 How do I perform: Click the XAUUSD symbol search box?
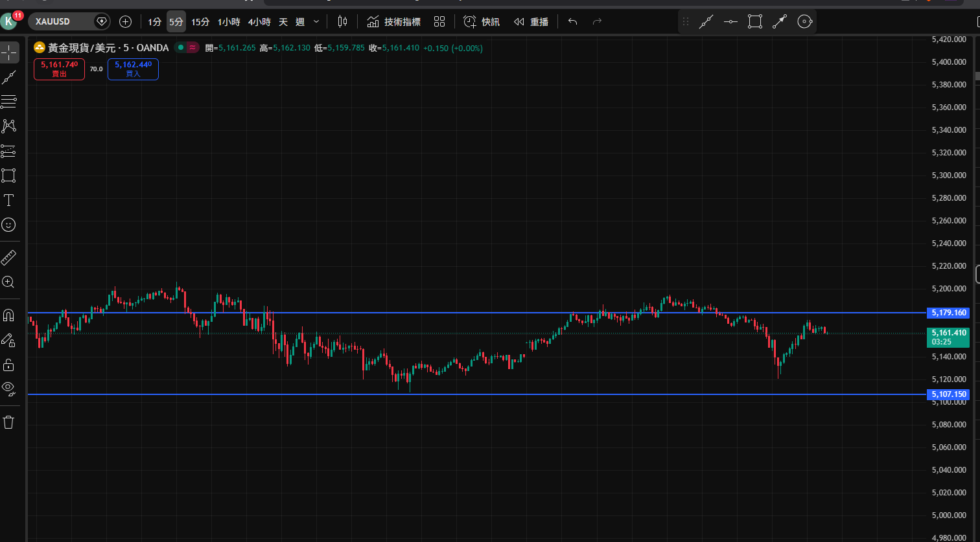click(69, 21)
